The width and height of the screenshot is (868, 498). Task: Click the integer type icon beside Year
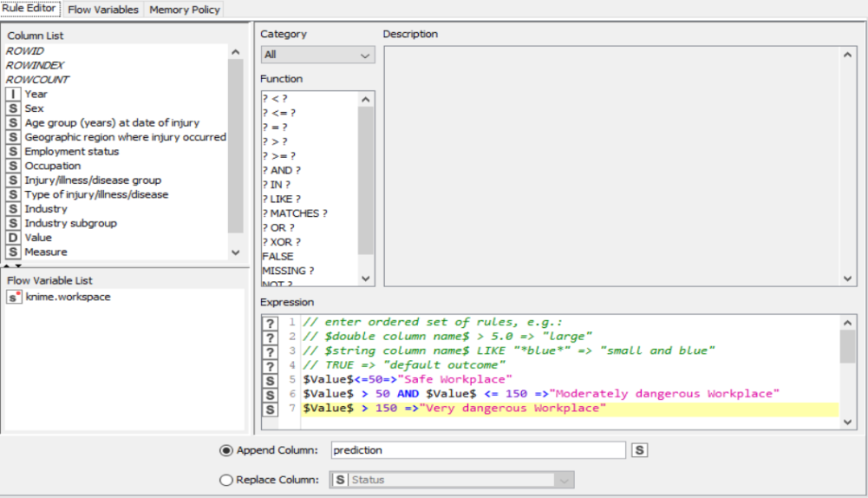point(13,95)
